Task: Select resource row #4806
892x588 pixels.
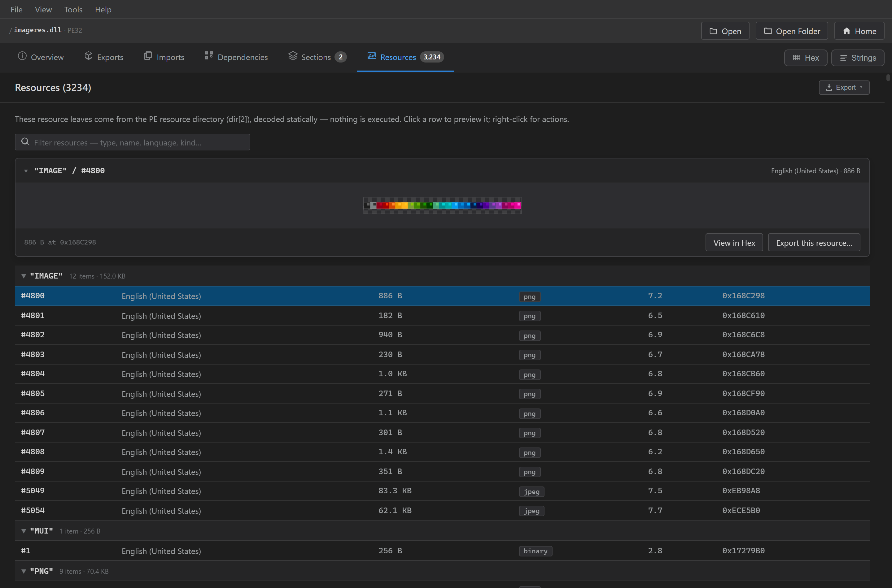Action: click(442, 413)
